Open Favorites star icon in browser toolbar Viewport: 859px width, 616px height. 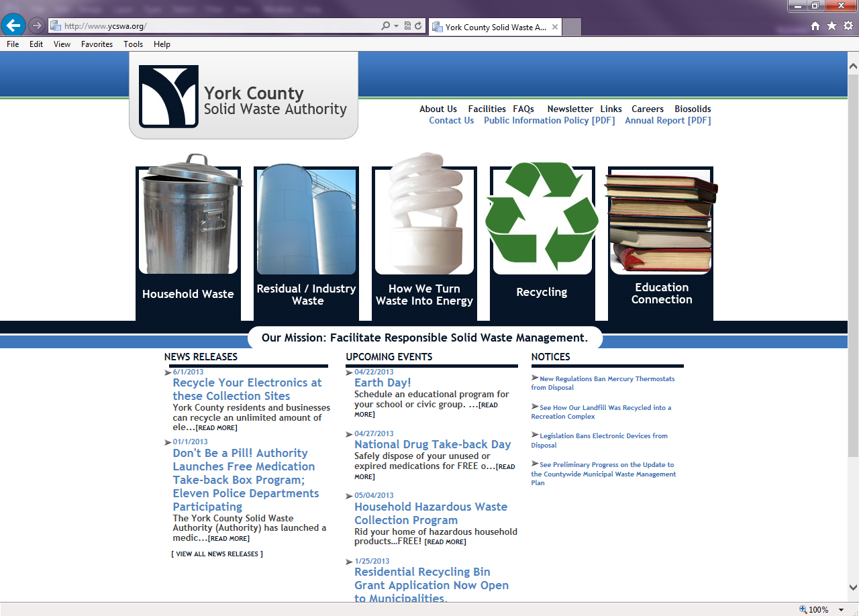tap(831, 26)
